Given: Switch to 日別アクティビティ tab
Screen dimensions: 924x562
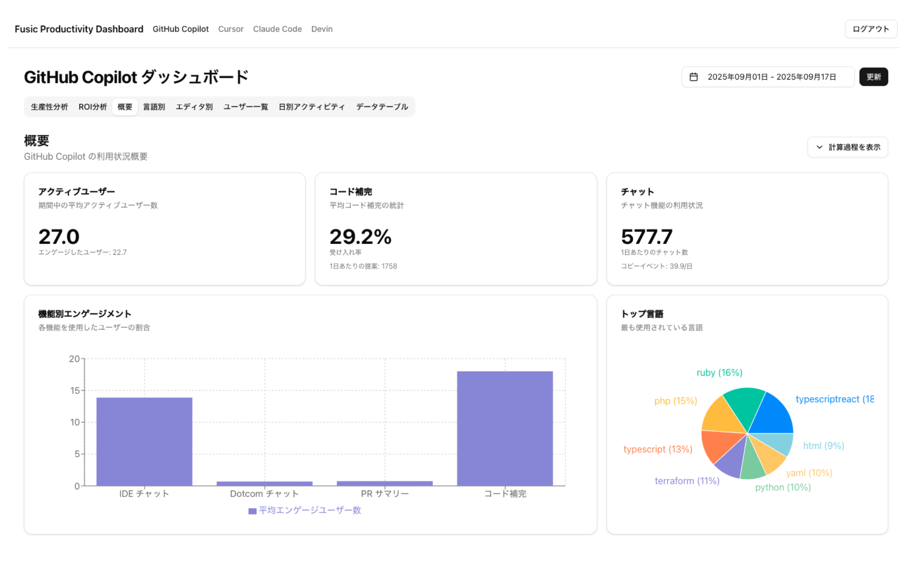Looking at the screenshot, I should [312, 107].
